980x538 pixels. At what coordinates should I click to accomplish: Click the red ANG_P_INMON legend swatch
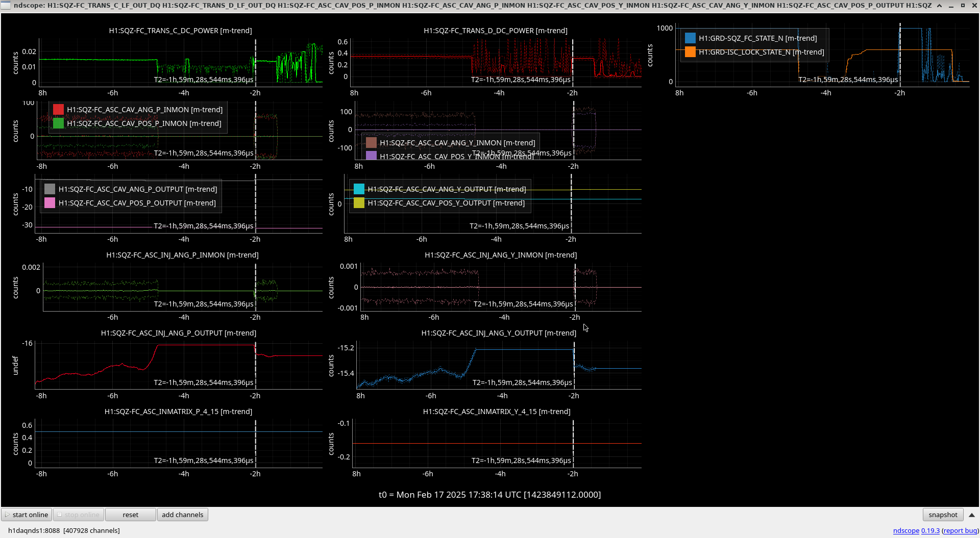(x=58, y=110)
